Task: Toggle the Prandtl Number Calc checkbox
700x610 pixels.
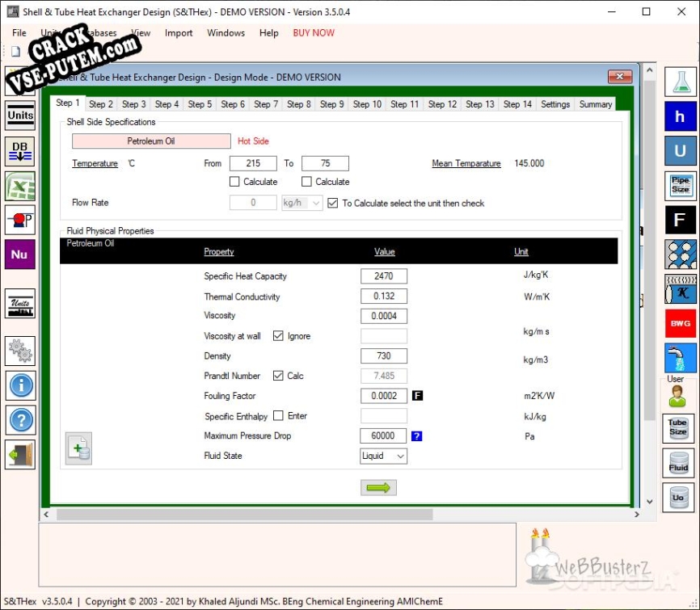Action: click(x=278, y=376)
